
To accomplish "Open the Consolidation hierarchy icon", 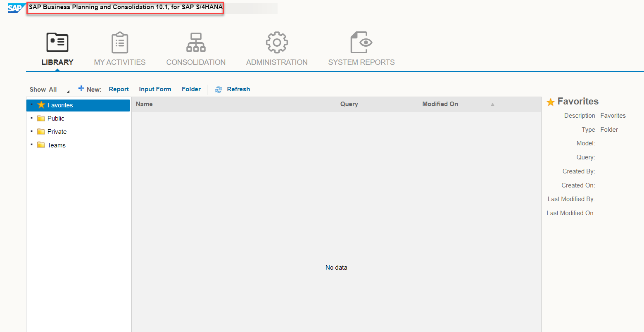I will (196, 43).
